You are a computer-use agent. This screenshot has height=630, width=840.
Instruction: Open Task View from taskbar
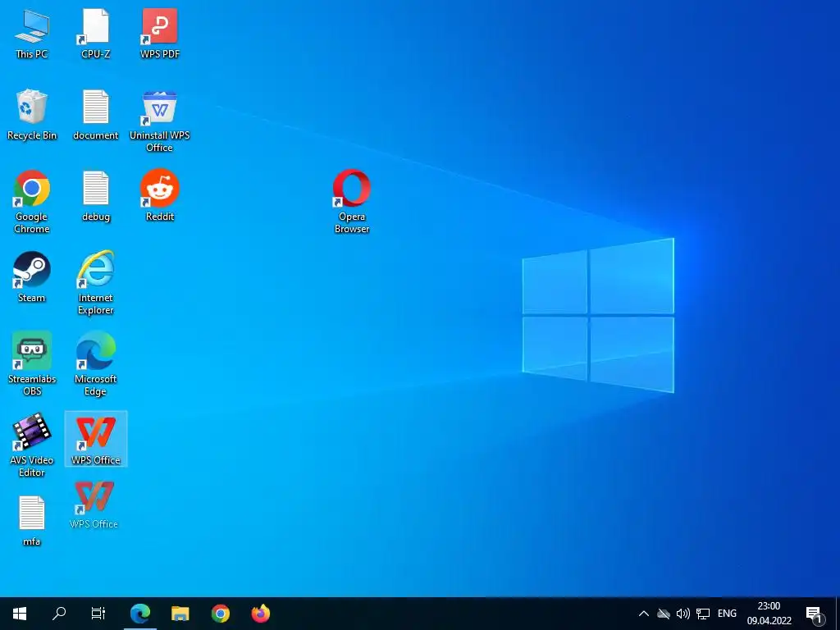coord(98,614)
